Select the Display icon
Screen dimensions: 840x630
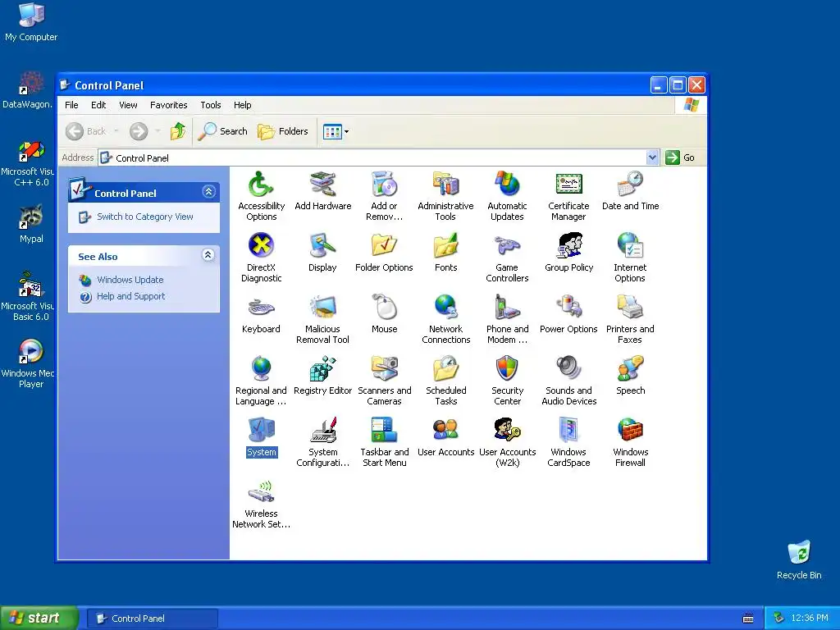322,253
